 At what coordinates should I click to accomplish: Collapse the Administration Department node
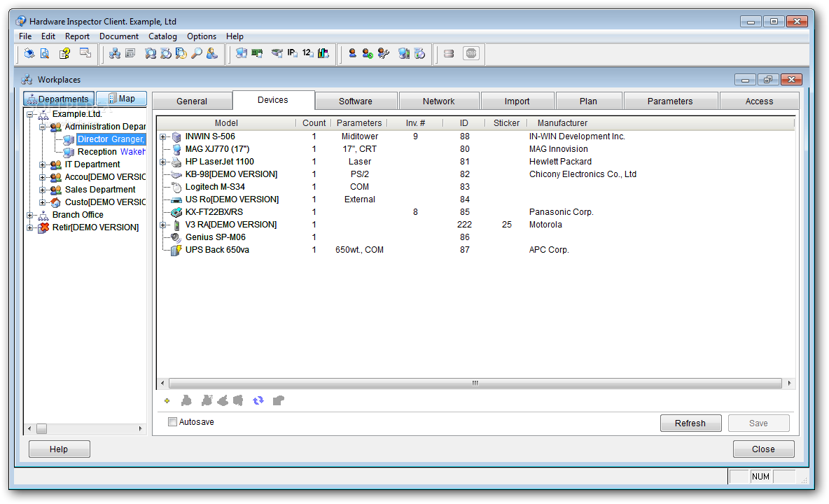click(x=43, y=127)
